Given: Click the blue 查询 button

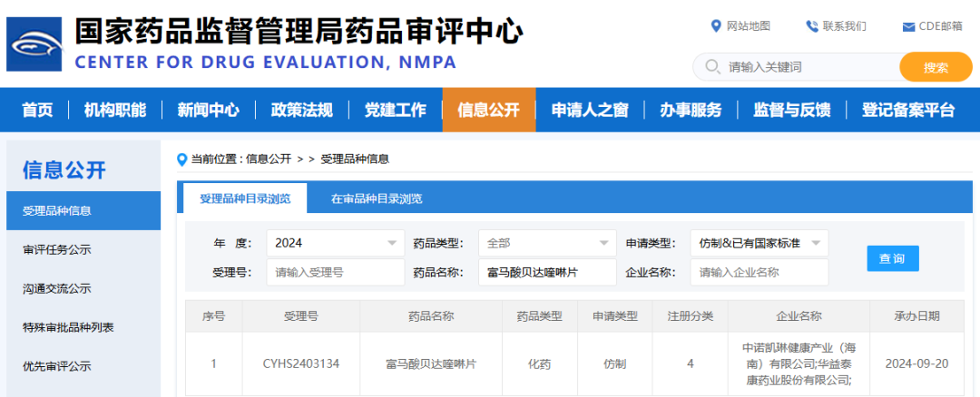Looking at the screenshot, I should [893, 258].
